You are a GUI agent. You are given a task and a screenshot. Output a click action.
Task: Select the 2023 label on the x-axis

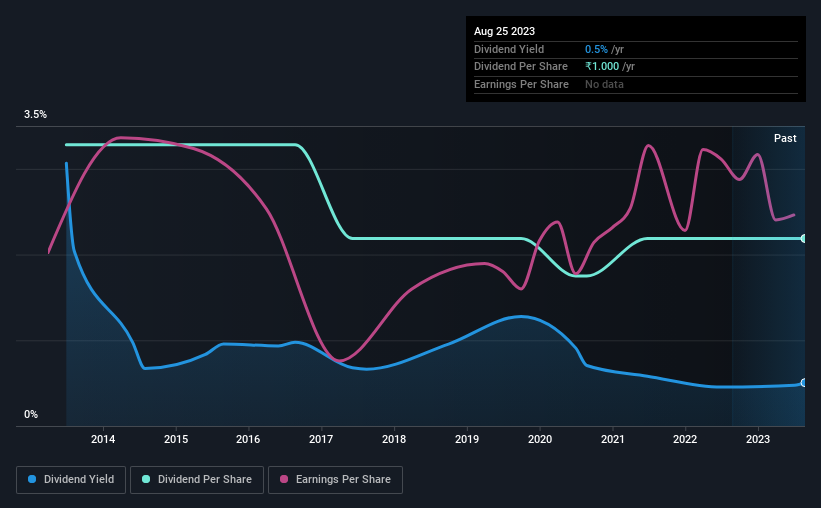tap(758, 439)
